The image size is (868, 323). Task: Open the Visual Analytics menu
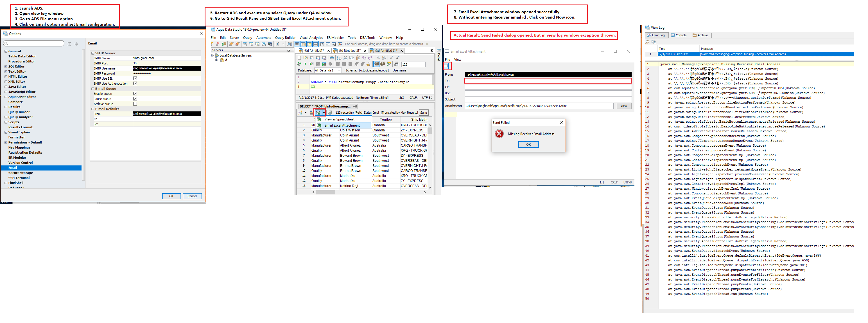point(311,38)
